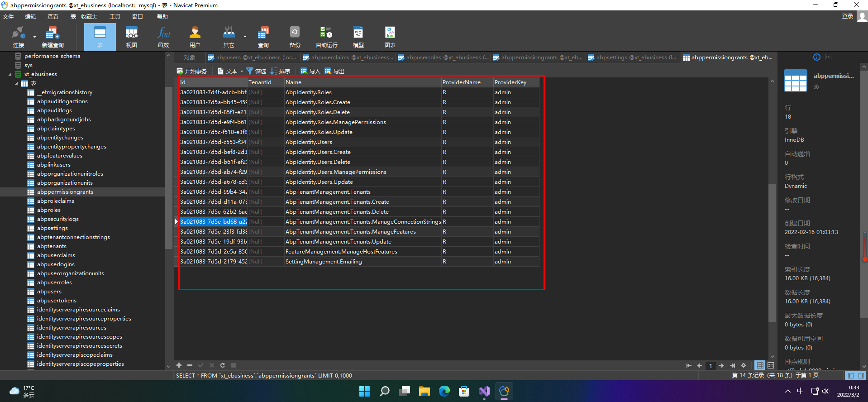
Task: Delete record with minus icon
Action: 190,365
